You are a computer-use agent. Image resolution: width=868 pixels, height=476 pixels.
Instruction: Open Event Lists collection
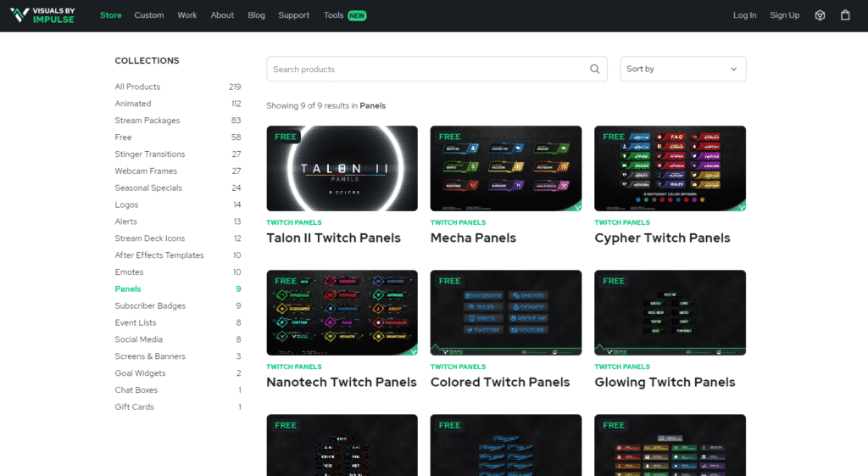pos(135,322)
